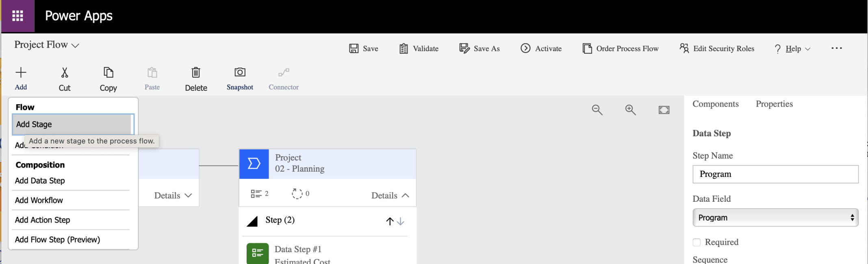Activate the process flow
This screenshot has height=264, width=868.
pyautogui.click(x=541, y=48)
